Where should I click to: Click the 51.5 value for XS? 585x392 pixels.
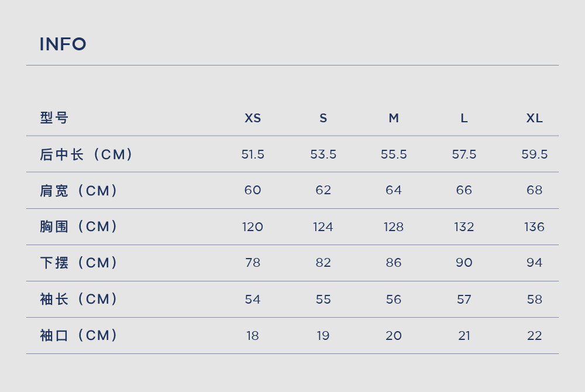(x=253, y=154)
